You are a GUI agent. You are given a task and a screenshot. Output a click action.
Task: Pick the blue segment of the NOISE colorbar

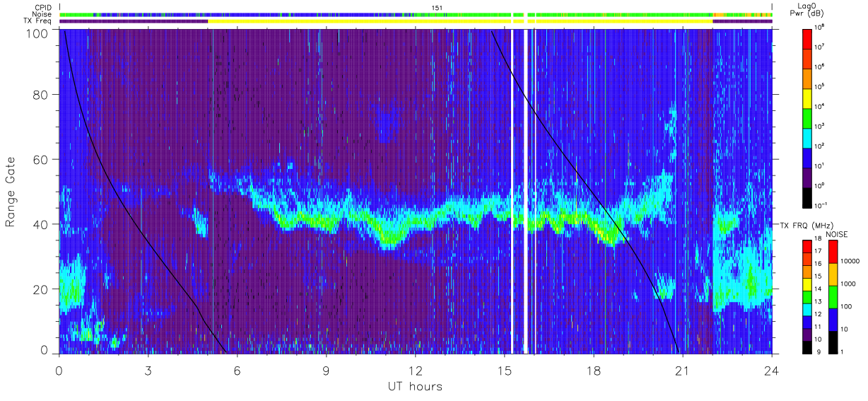[832, 319]
